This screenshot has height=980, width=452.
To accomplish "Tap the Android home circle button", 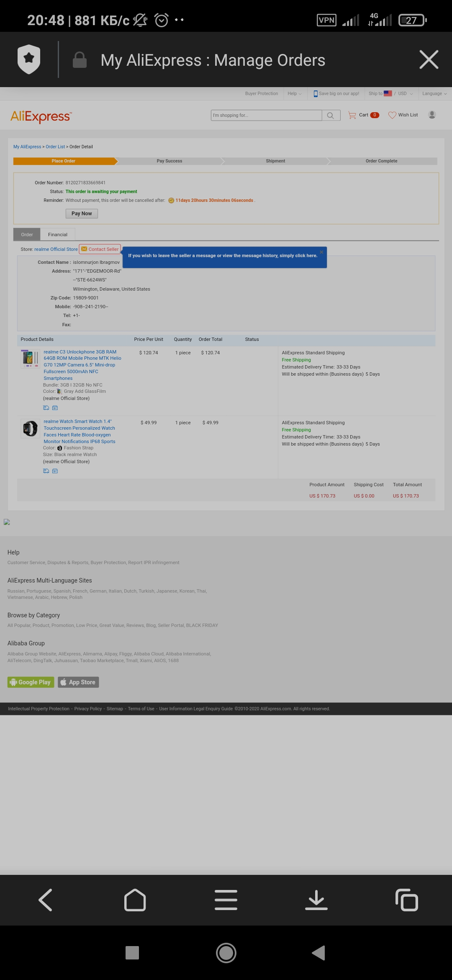I will click(x=226, y=953).
